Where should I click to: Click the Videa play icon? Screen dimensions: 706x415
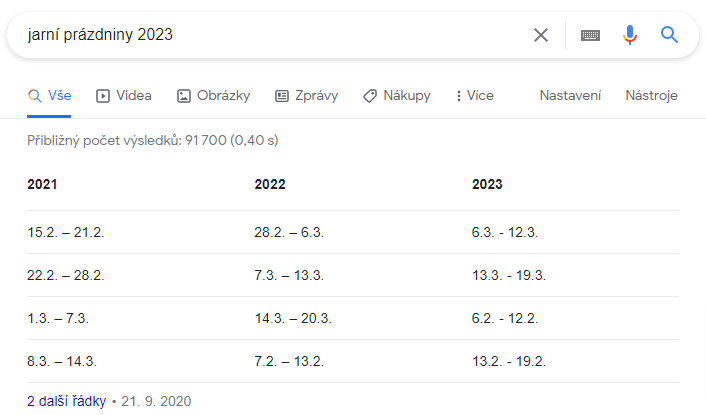(x=103, y=96)
